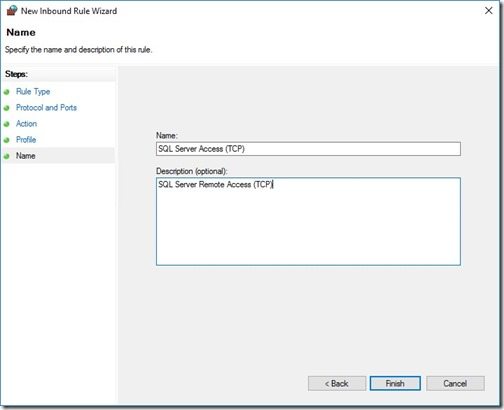Viewport: 504px width, 410px height.
Task: Click the Description (optional) label
Action: 192,171
